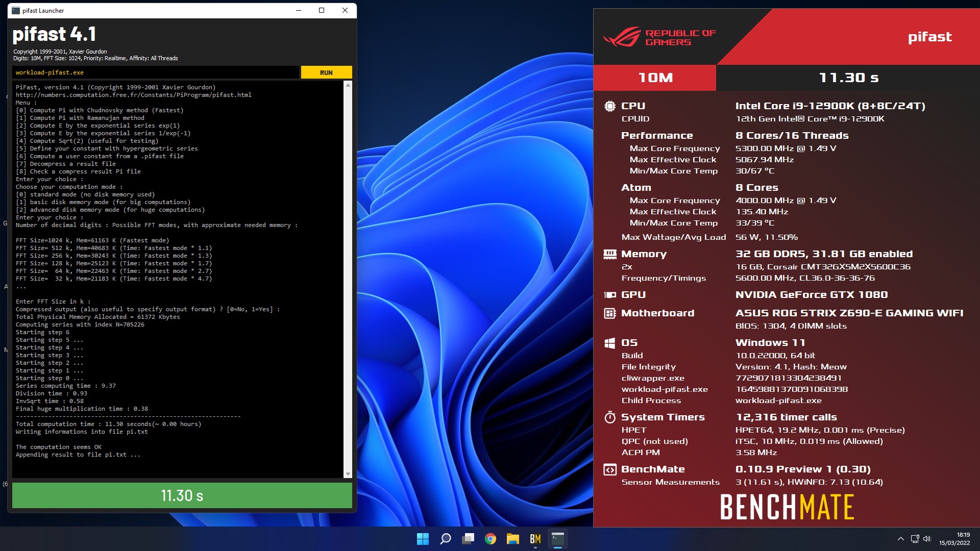980x551 pixels.
Task: Click '3 (11.61 s), HWiNFO: 7.13 (10.64)' text
Action: point(809,482)
